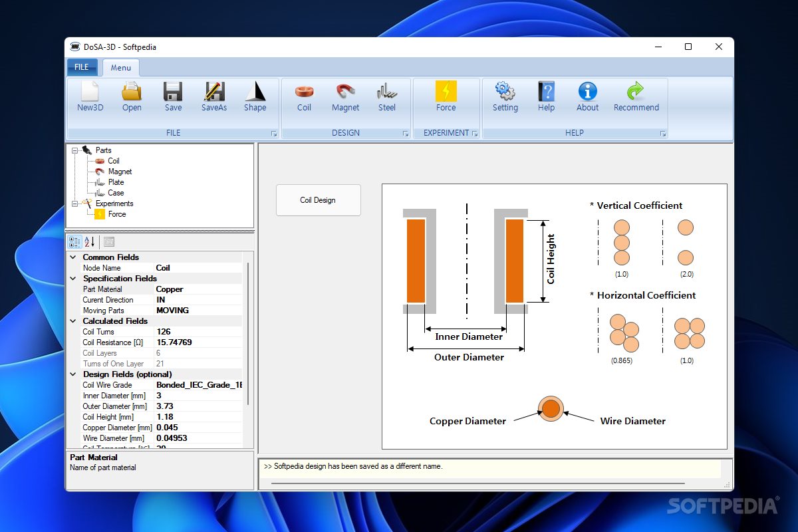This screenshot has height=532, width=798.
Task: Open the Property Pages icon
Action: pyautogui.click(x=109, y=242)
